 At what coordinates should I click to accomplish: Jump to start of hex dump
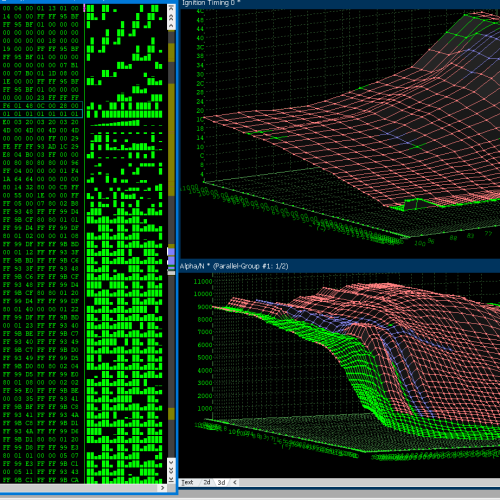(x=171, y=8)
